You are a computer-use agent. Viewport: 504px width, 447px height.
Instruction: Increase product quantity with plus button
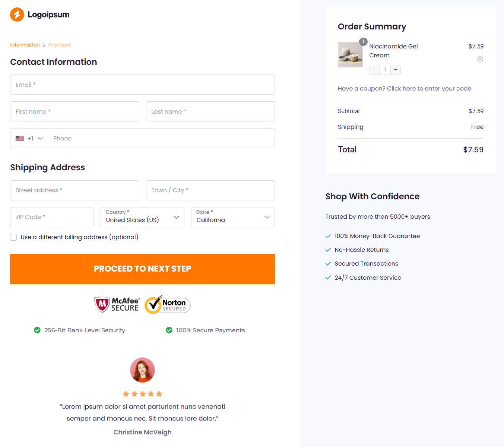tap(396, 70)
